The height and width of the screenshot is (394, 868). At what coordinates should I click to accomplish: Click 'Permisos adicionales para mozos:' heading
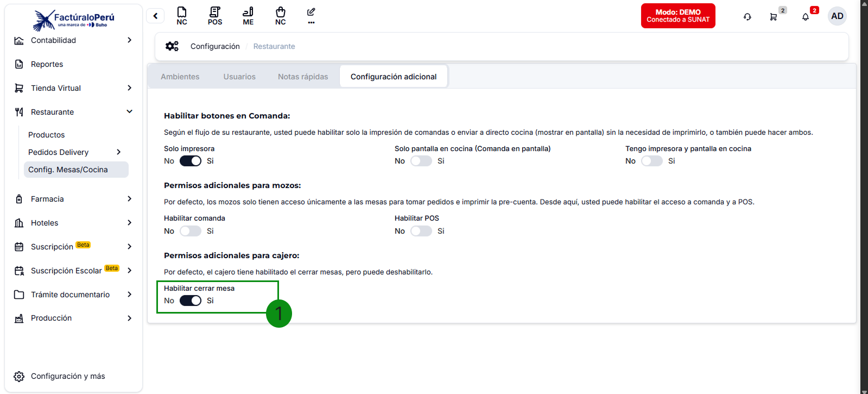232,185
